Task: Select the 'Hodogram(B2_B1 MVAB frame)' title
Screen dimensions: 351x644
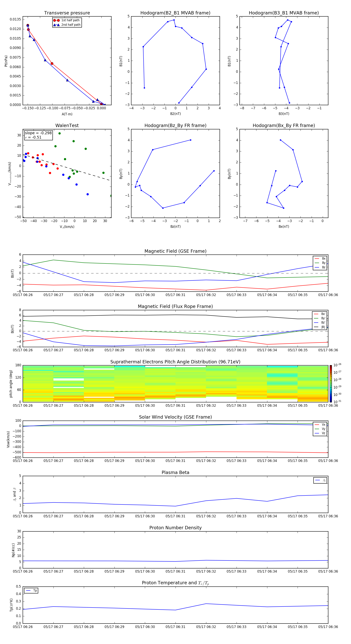Action: point(175,13)
